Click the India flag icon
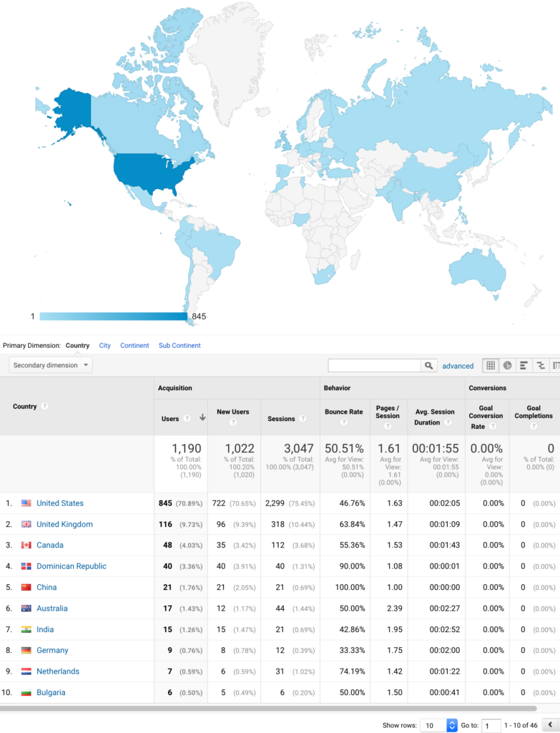560x733 pixels. [26, 629]
